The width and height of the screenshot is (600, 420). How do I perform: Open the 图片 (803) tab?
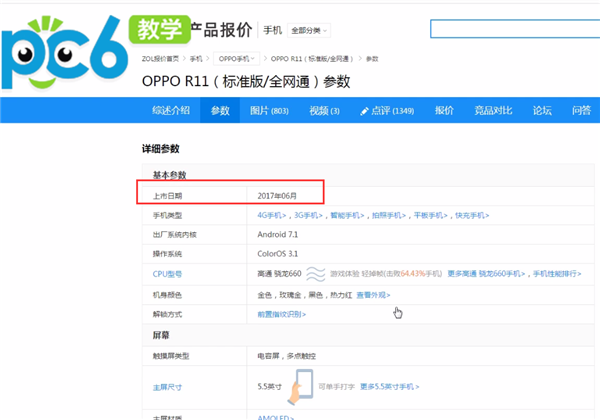pos(269,111)
